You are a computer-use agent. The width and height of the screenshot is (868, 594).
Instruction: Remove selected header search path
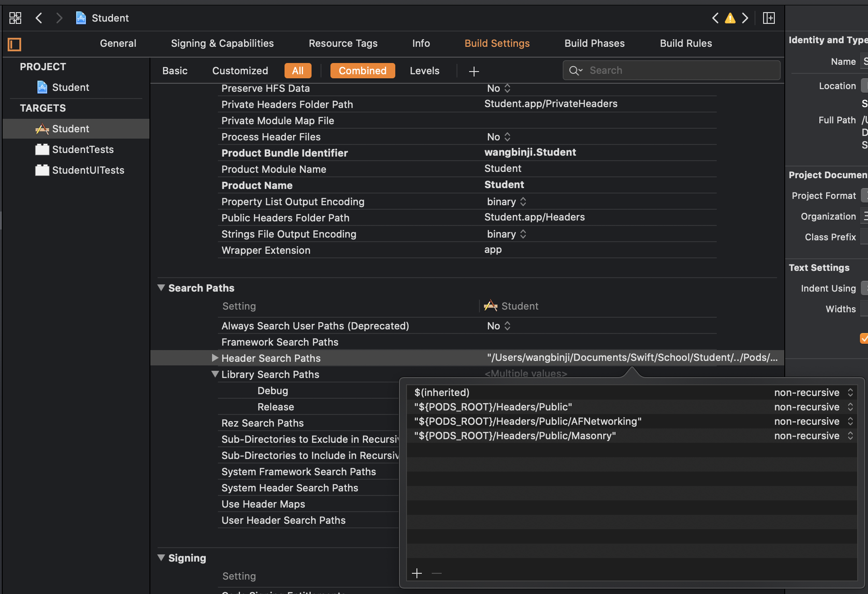tap(437, 573)
